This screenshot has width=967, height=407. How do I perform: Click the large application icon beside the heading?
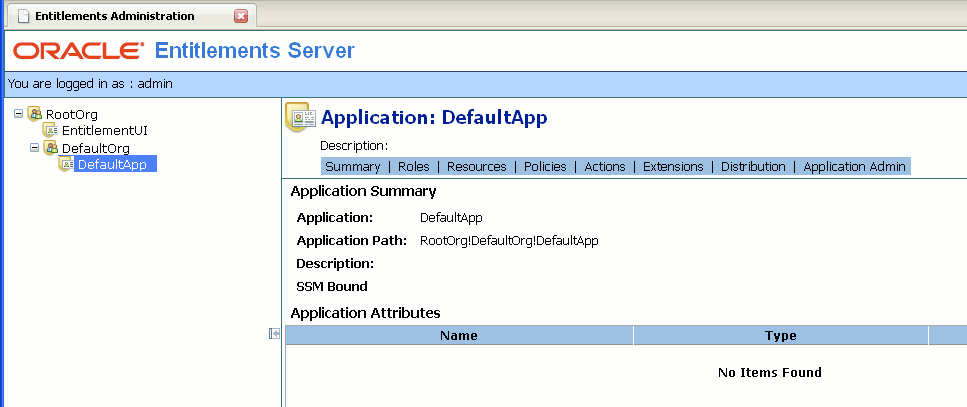coord(301,117)
